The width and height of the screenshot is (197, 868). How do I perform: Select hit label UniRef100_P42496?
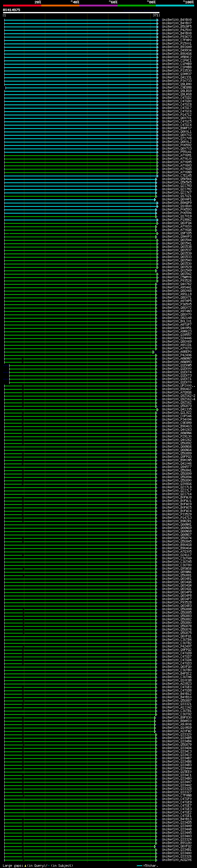(x=177, y=355)
